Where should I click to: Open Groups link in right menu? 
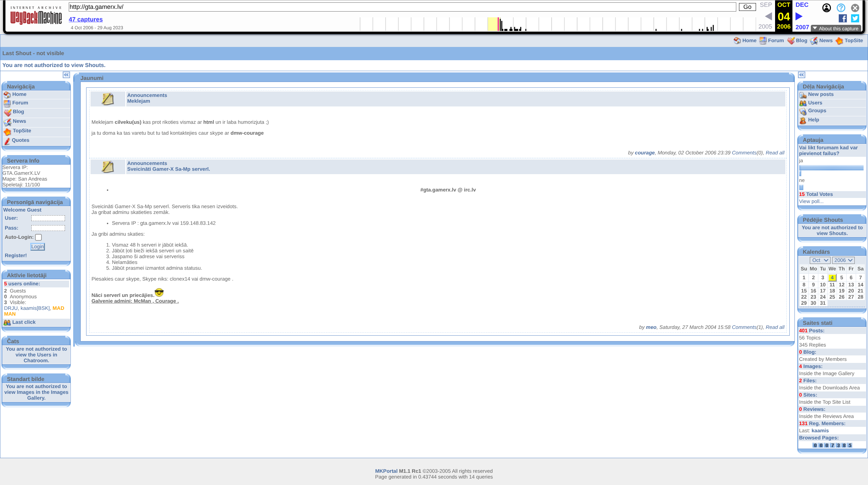click(x=817, y=111)
